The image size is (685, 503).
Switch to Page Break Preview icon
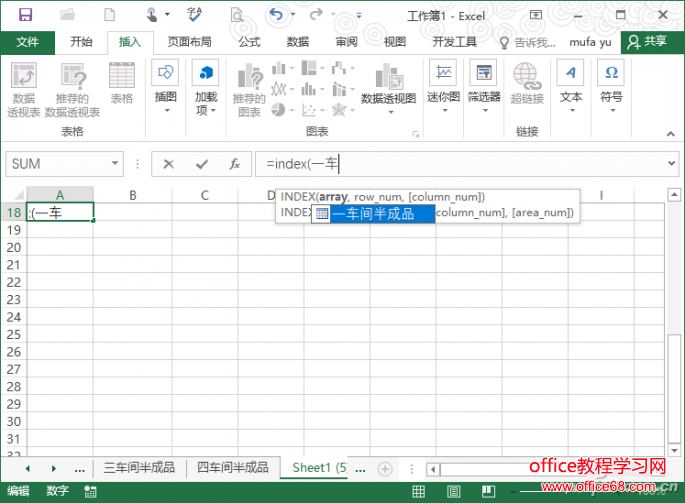tap(488, 492)
